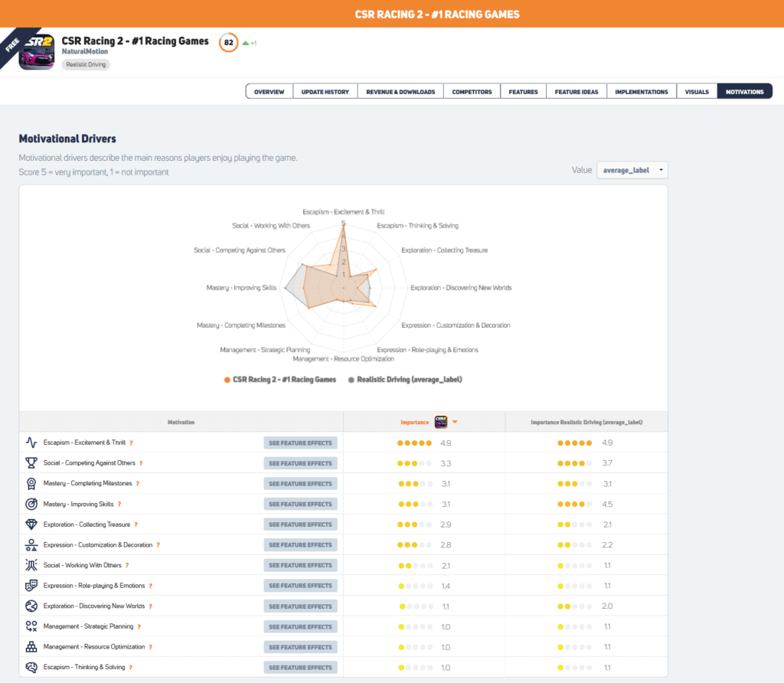The image size is (784, 683).
Task: See feature effects for Management - Strategic Planning
Action: (x=300, y=627)
